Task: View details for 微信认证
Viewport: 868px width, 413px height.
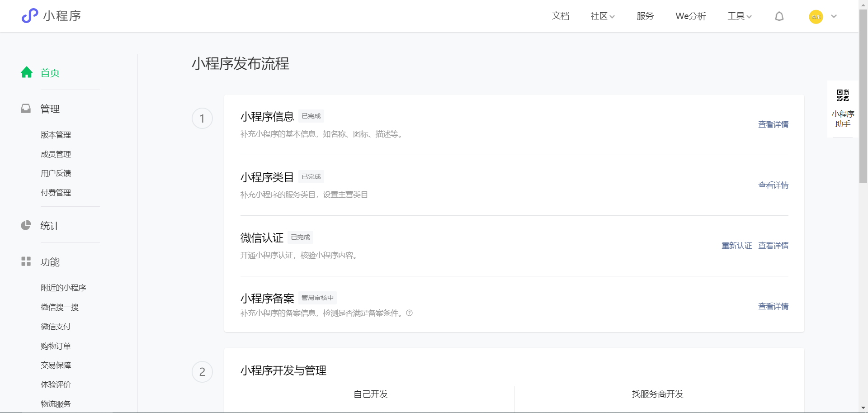Action: coord(773,246)
